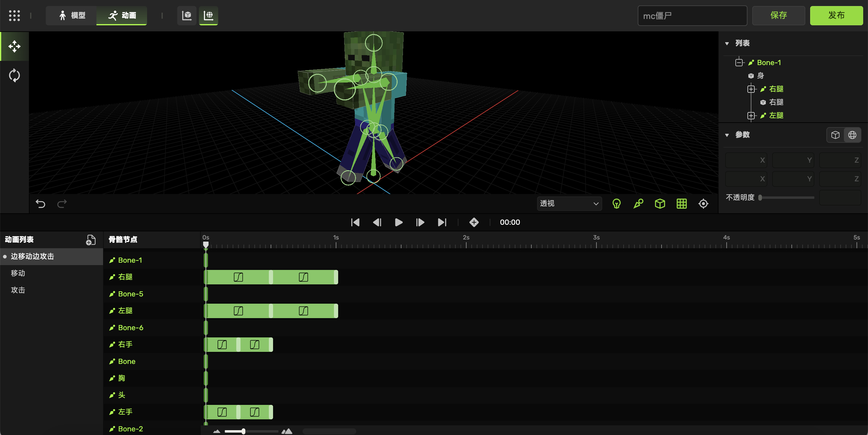868x435 pixels.
Task: Select the 右腿 mesh item in the tree
Action: [776, 102]
